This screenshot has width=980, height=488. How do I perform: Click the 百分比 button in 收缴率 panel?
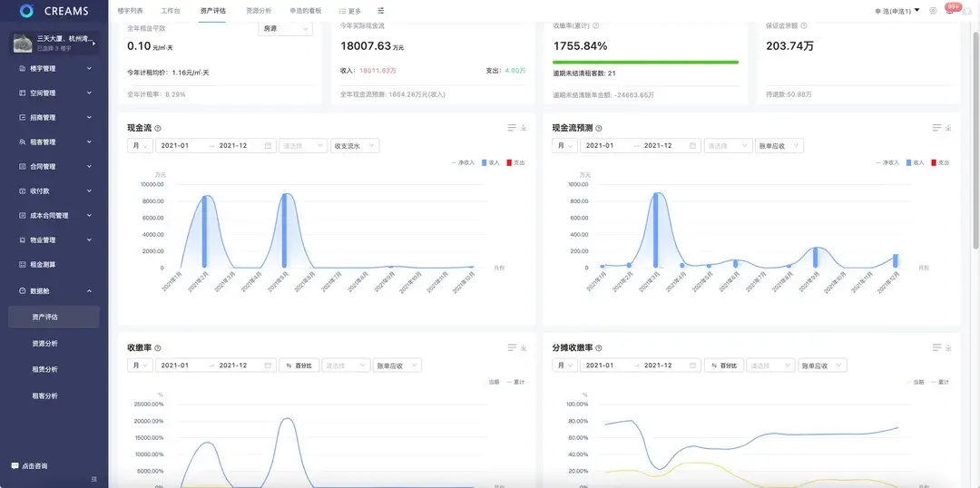[x=298, y=365]
